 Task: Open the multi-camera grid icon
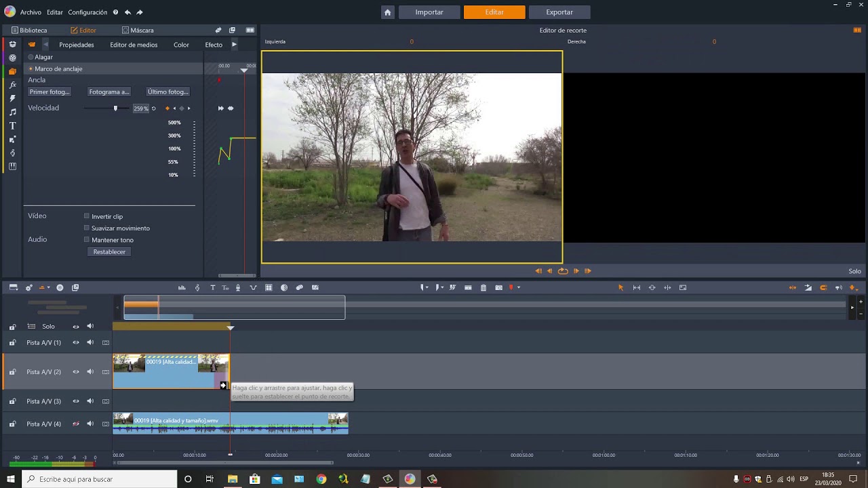269,287
